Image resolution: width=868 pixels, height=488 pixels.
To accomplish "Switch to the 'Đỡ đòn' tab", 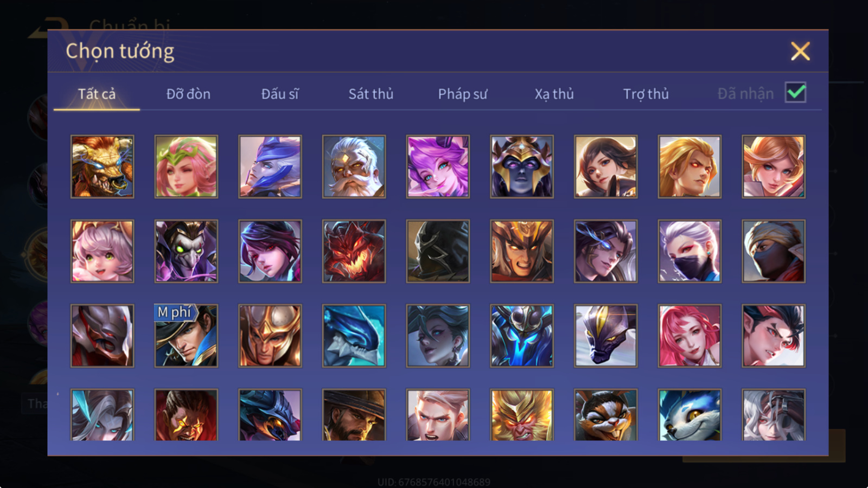I will pyautogui.click(x=188, y=94).
